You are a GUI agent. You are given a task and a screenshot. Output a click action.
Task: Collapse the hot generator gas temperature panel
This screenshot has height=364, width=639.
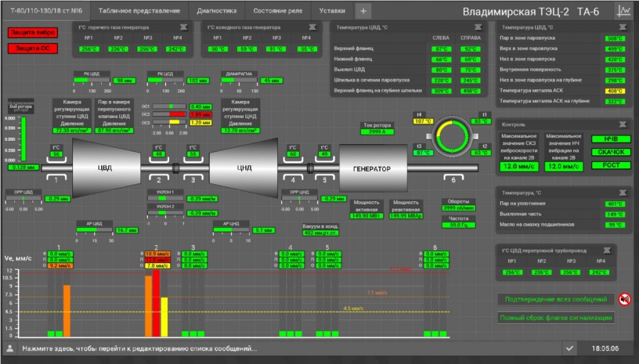pos(184,27)
